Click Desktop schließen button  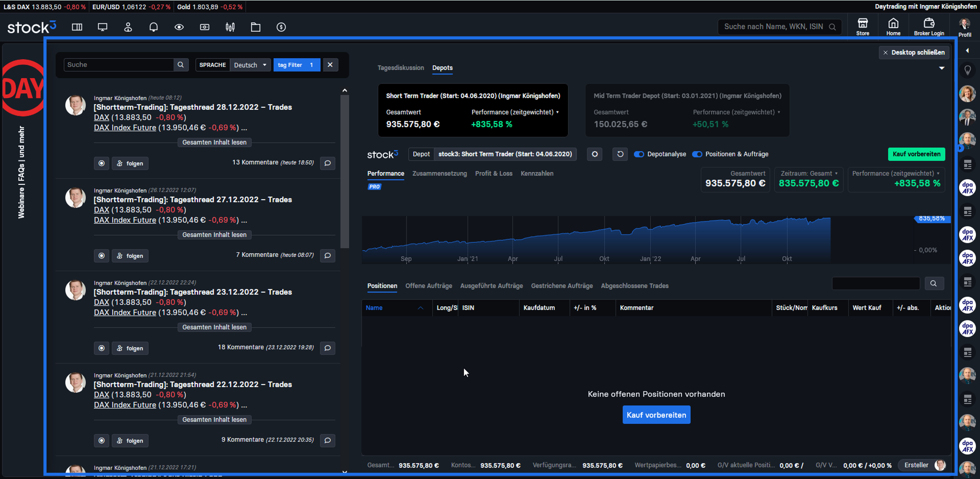(x=914, y=53)
